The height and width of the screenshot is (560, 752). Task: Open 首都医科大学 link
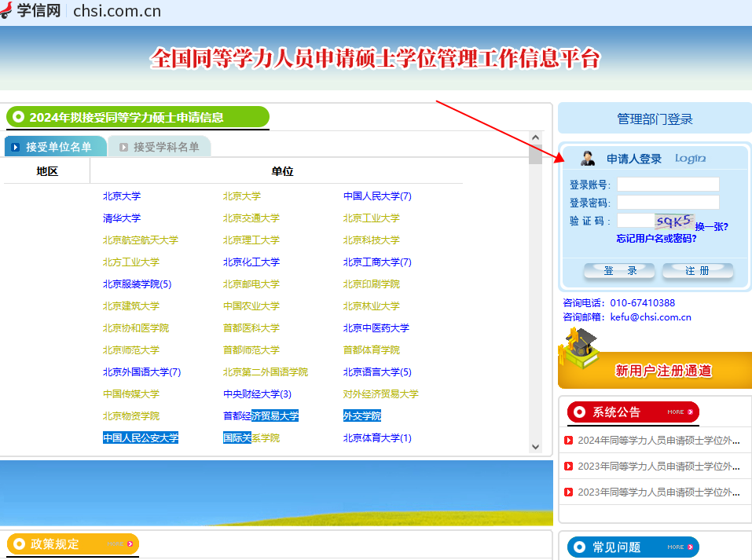[x=251, y=328]
